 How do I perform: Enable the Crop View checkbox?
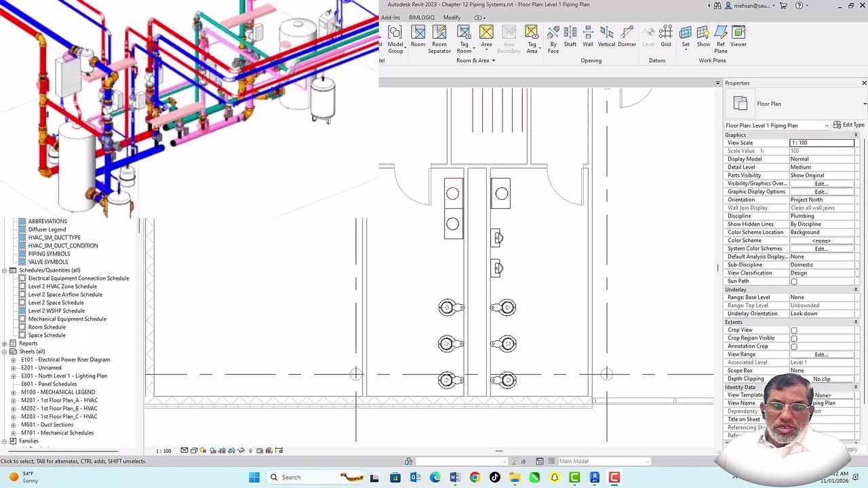pyautogui.click(x=794, y=330)
